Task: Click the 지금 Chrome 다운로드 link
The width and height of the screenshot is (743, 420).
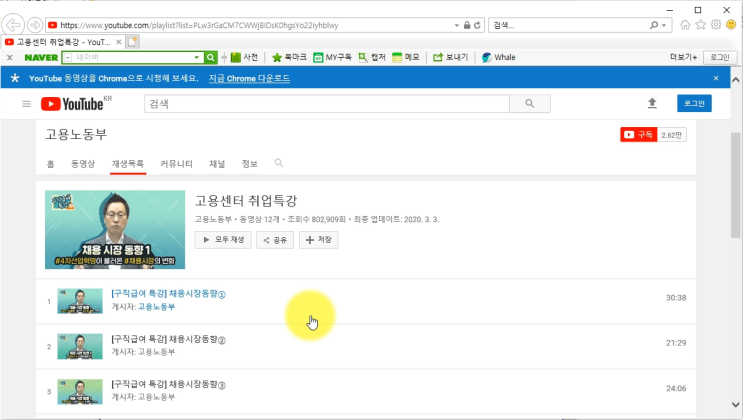Action: click(x=249, y=78)
